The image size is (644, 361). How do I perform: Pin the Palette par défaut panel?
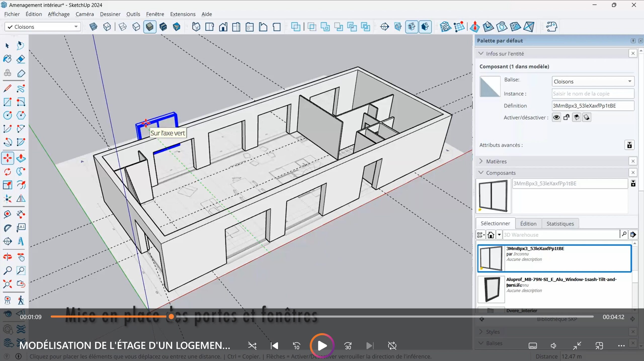[x=633, y=41]
